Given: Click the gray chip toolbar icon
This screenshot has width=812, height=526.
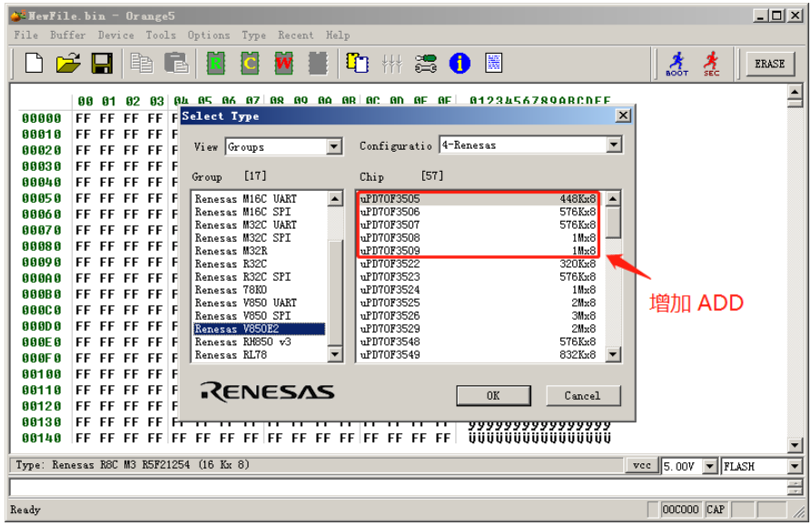Looking at the screenshot, I should [318, 64].
